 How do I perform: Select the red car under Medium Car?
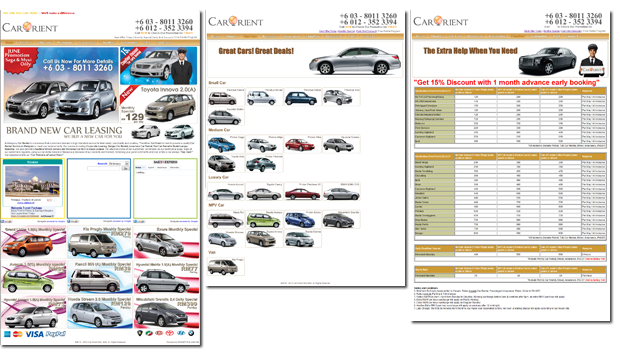pyautogui.click(x=302, y=144)
